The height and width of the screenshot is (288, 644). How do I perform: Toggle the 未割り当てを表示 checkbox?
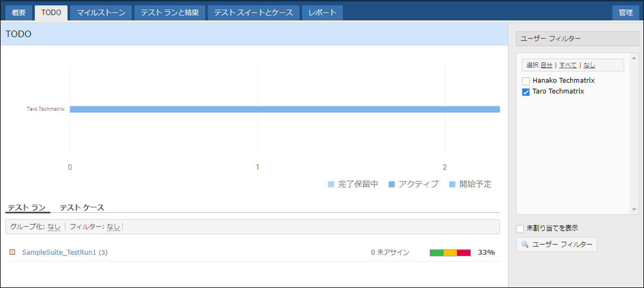pyautogui.click(x=520, y=229)
